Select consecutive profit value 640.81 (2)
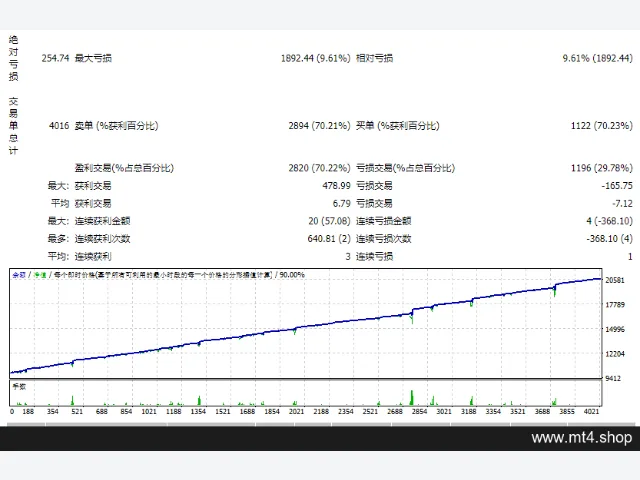 tap(329, 239)
